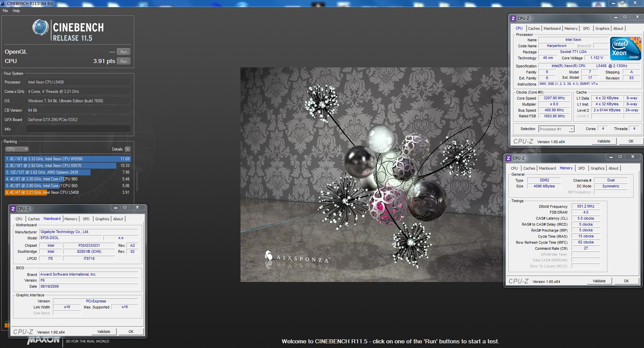The width and height of the screenshot is (644, 348).
Task: Run the CPU benchmark test
Action: (123, 61)
